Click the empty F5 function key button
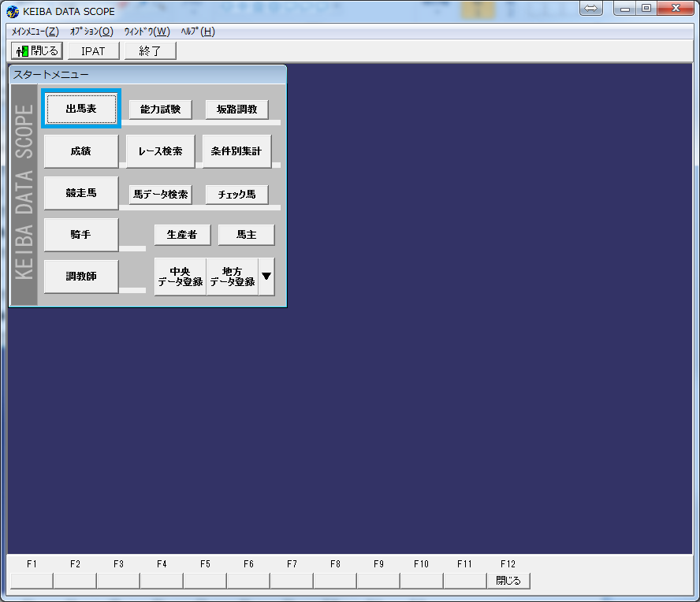 205,581
